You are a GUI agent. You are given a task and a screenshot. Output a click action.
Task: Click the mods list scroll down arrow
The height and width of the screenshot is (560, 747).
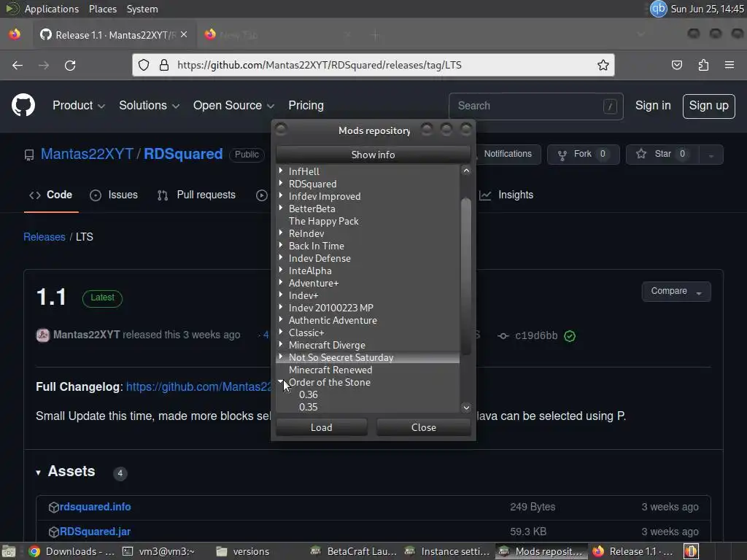[466, 408]
